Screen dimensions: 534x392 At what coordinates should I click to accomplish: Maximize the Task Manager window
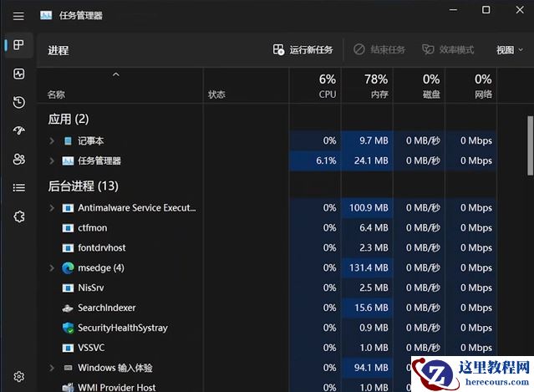click(486, 10)
